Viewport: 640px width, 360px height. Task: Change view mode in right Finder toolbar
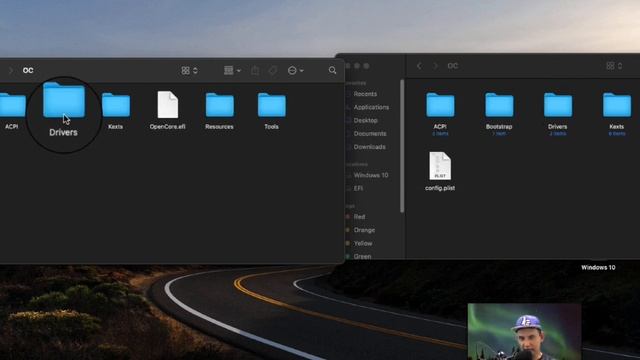pos(614,66)
